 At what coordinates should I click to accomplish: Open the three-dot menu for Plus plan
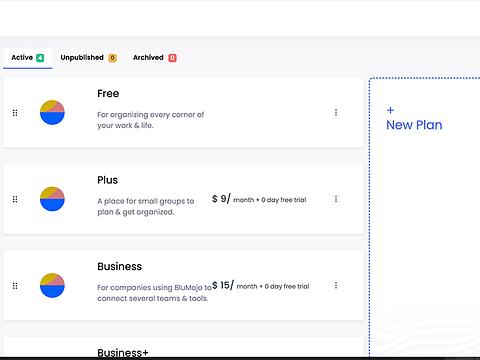pyautogui.click(x=336, y=199)
